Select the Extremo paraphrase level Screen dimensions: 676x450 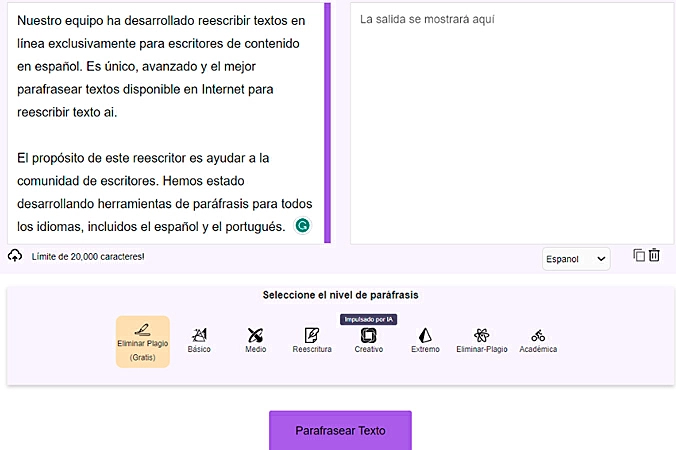425,336
